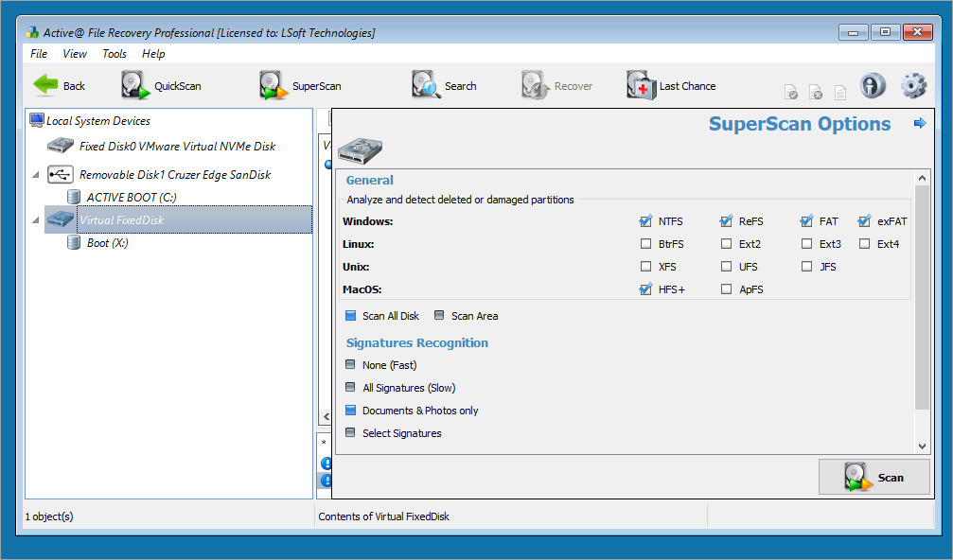The width and height of the screenshot is (953, 560).
Task: Open the Search tool in the toolbar
Action: tap(426, 85)
